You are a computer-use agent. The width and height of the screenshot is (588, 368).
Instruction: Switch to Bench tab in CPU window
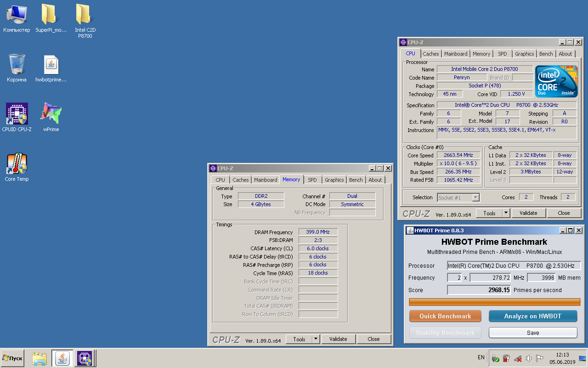546,54
